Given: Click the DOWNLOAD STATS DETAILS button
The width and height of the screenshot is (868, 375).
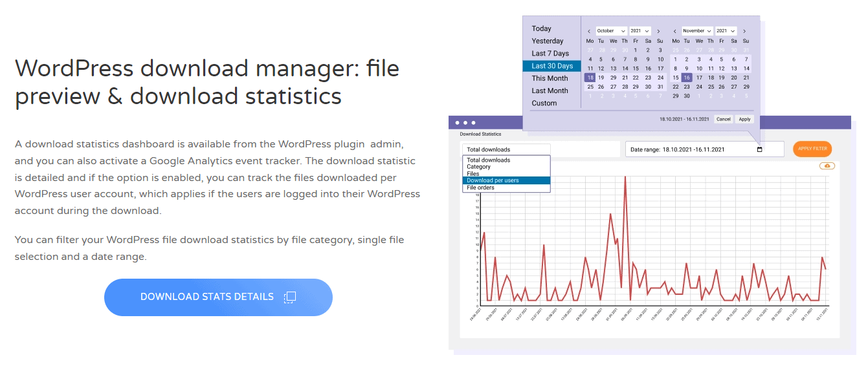Looking at the screenshot, I should 218,297.
